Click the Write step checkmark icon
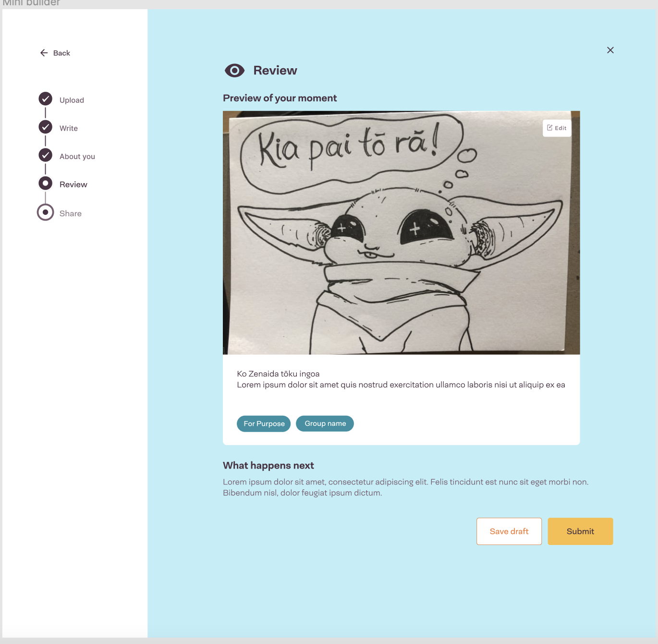Viewport: 658px width, 644px height. (46, 127)
